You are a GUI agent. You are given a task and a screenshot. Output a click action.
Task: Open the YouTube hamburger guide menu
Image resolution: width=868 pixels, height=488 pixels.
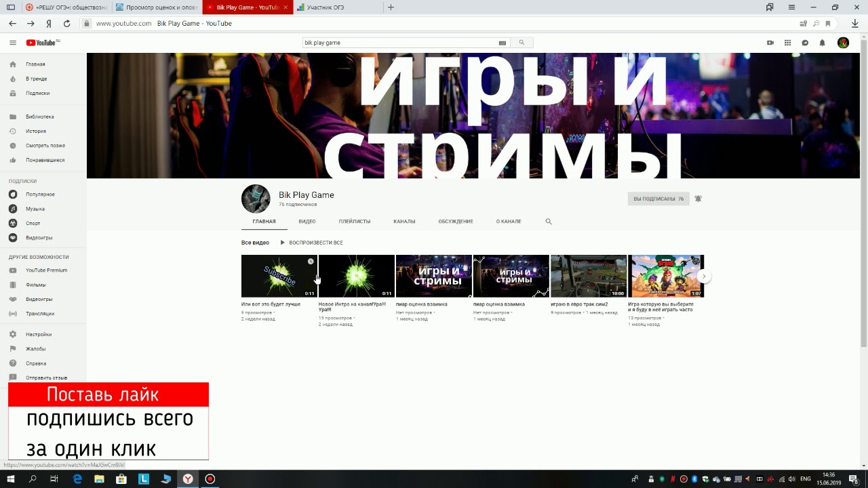12,43
